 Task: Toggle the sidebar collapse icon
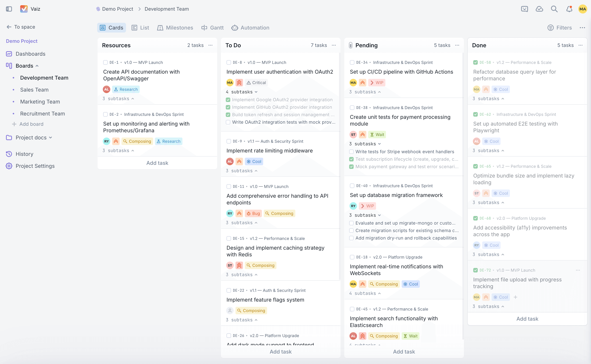point(9,9)
